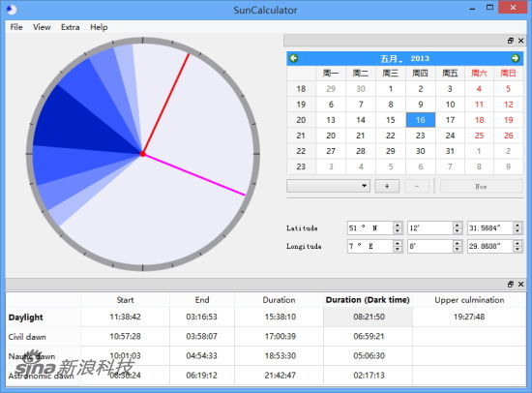The image size is (532, 393).
Task: Click the dark red hand on the dial
Action: pyautogui.click(x=166, y=104)
